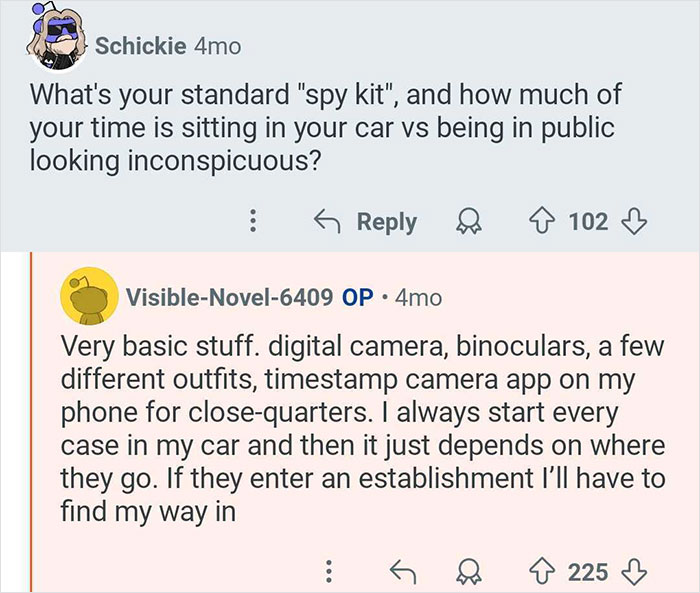Screen dimensions: 700x593
Task: Click reply arrow under OP's comment
Action: 400,571
